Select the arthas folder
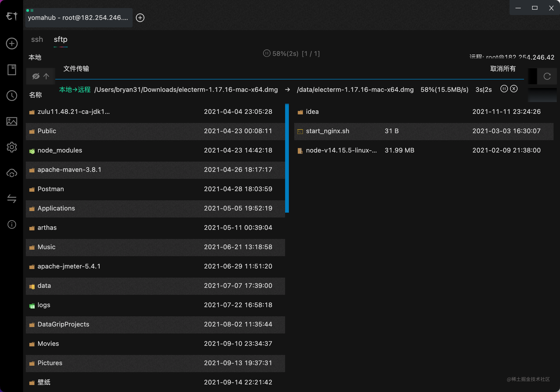 [x=155, y=228]
